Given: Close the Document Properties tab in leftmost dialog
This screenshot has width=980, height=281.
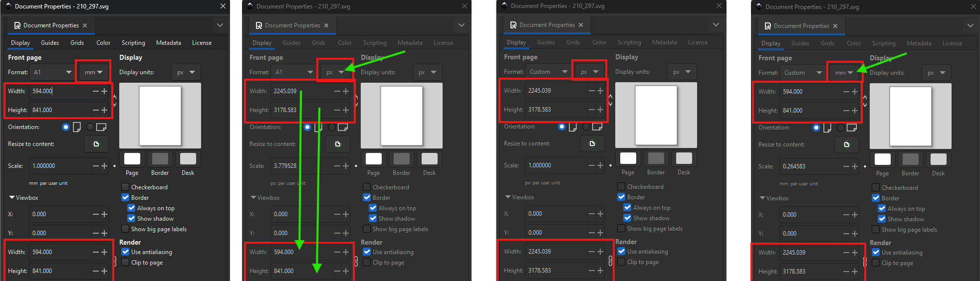Looking at the screenshot, I should click(85, 25).
